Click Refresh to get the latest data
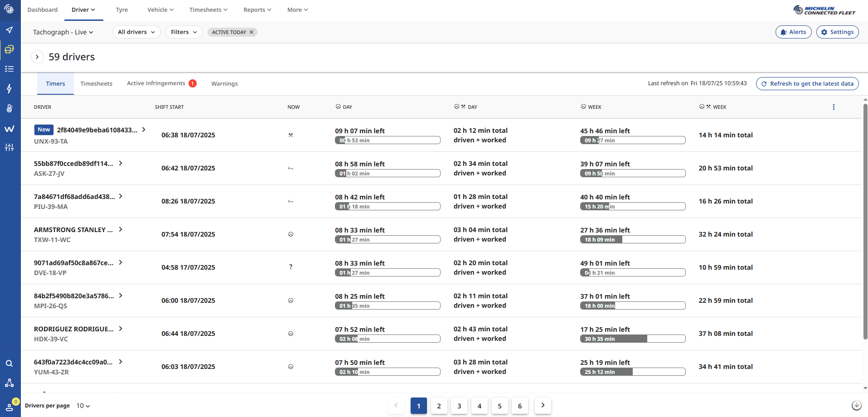Image resolution: width=868 pixels, height=417 pixels. click(x=807, y=84)
